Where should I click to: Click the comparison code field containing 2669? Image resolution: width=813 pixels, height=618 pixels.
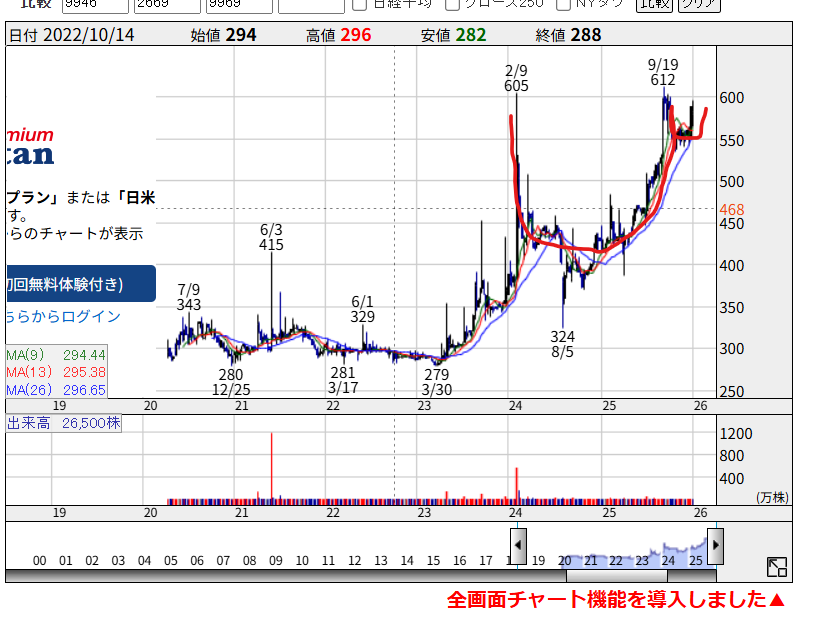point(167,4)
